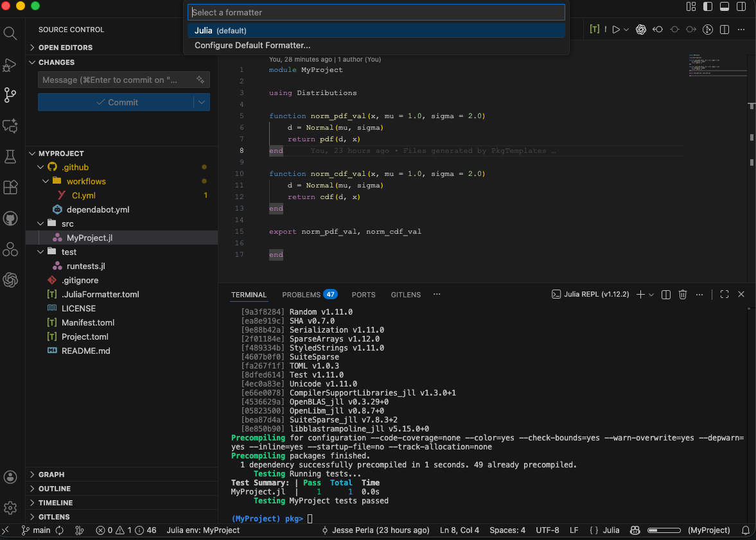Open the Accounts icon
This screenshot has height=540, width=756.
coord(10,477)
